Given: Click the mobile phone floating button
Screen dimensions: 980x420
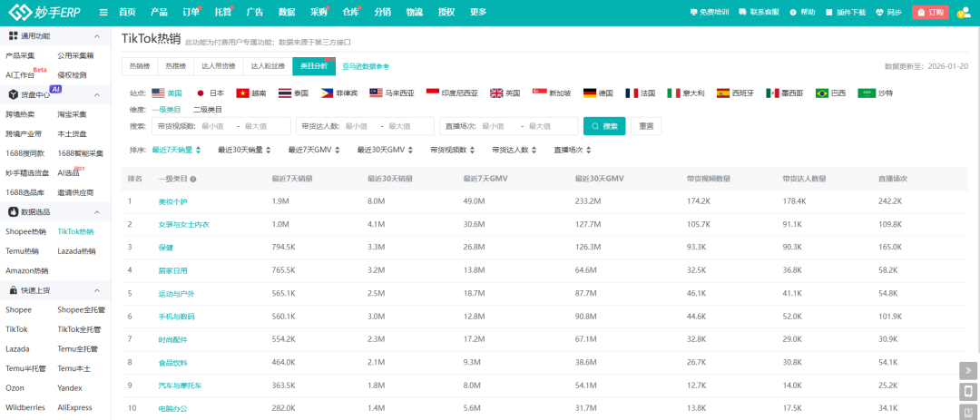Looking at the screenshot, I should point(968,392).
